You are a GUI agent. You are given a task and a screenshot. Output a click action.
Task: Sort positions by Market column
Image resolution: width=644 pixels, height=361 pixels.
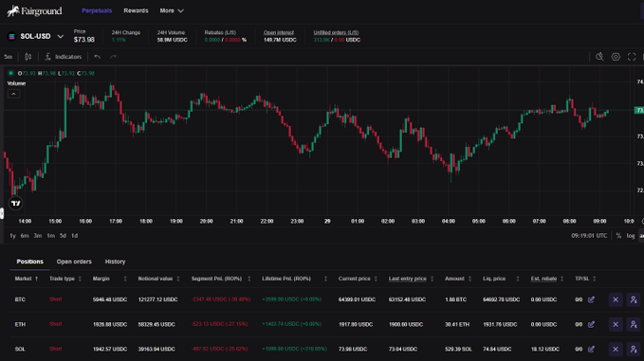[x=27, y=279]
